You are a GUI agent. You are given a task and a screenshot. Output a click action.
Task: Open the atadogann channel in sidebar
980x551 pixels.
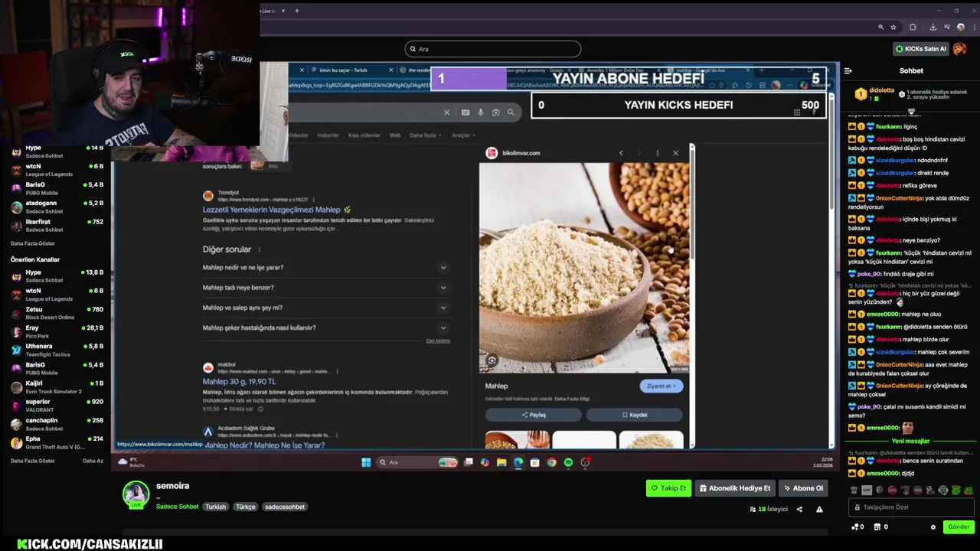tap(57, 207)
